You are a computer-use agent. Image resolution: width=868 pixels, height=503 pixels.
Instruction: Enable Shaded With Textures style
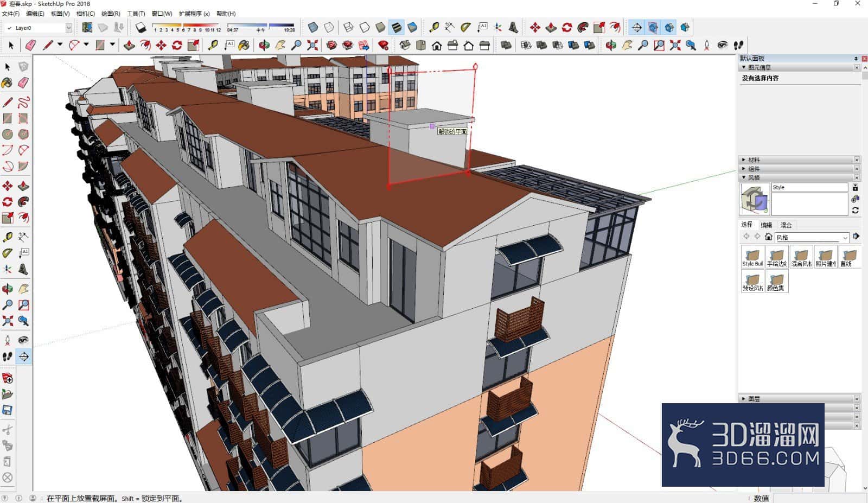(x=397, y=27)
